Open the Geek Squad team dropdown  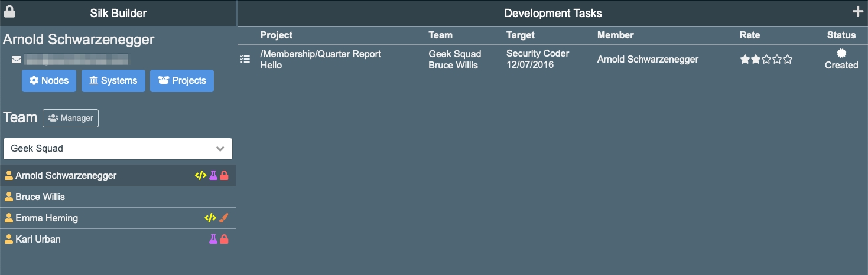[118, 149]
